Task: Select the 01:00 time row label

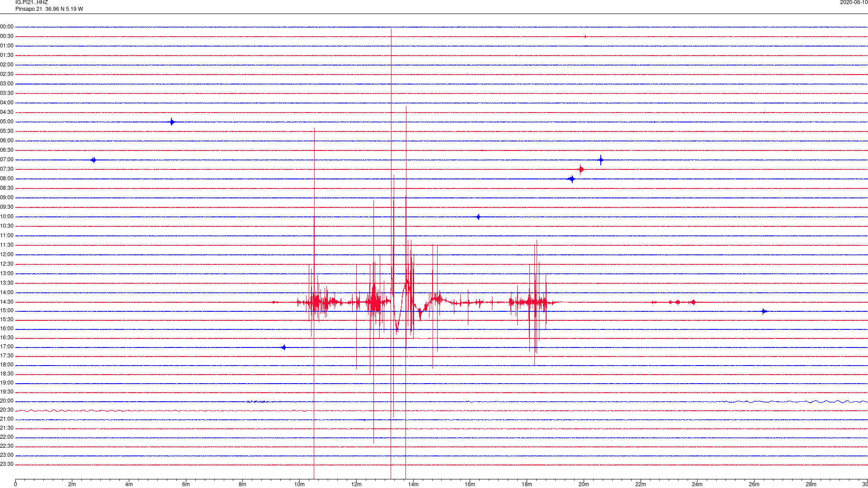Action: click(7, 46)
